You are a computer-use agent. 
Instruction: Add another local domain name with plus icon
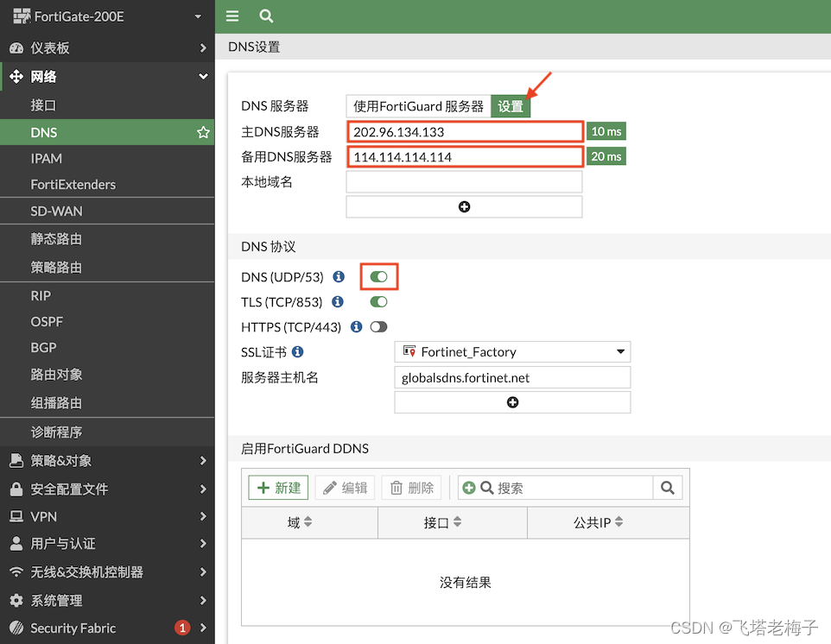(464, 206)
